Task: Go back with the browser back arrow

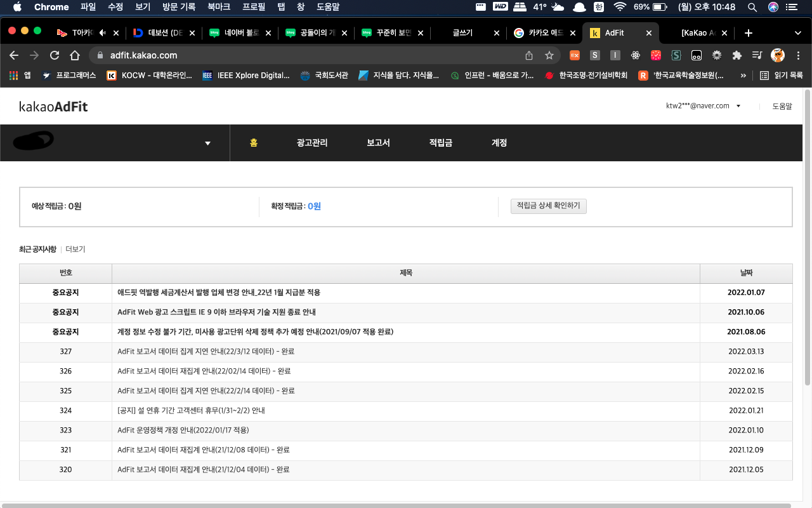Action: 14,55
